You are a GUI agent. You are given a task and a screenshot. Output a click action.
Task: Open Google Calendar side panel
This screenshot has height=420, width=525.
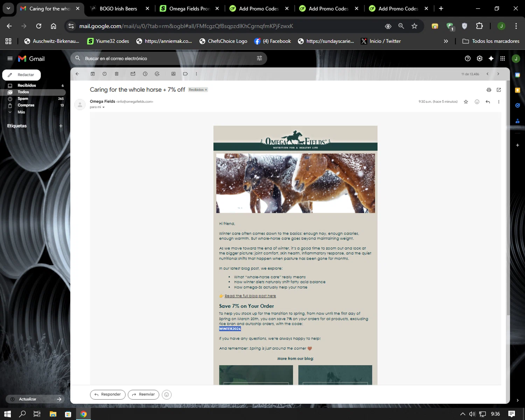click(x=518, y=75)
